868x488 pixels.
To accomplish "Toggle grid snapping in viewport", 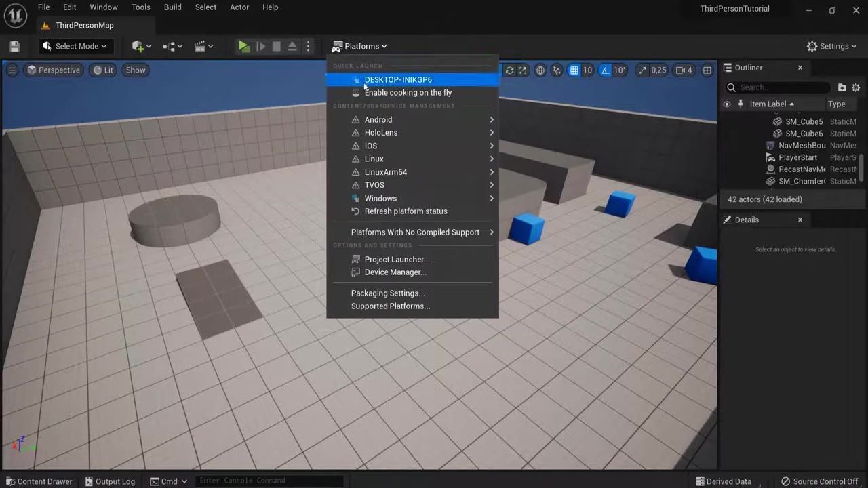I will tap(574, 70).
